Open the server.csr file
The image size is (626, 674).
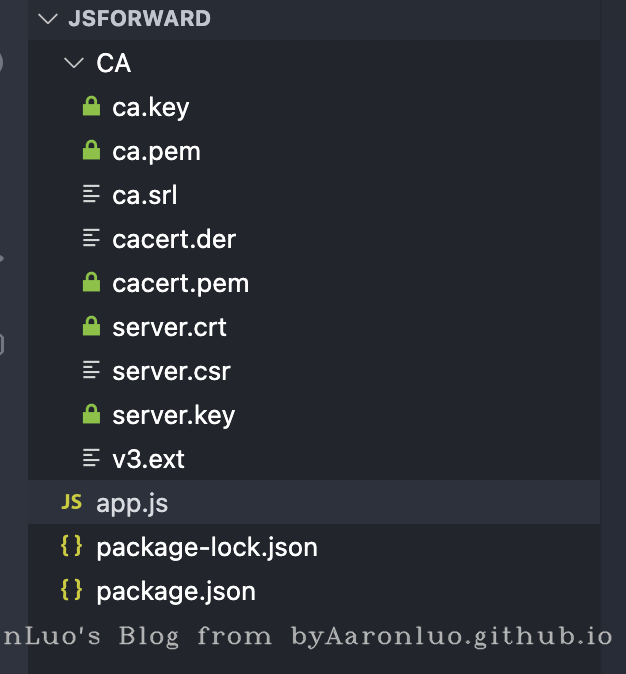click(x=171, y=371)
